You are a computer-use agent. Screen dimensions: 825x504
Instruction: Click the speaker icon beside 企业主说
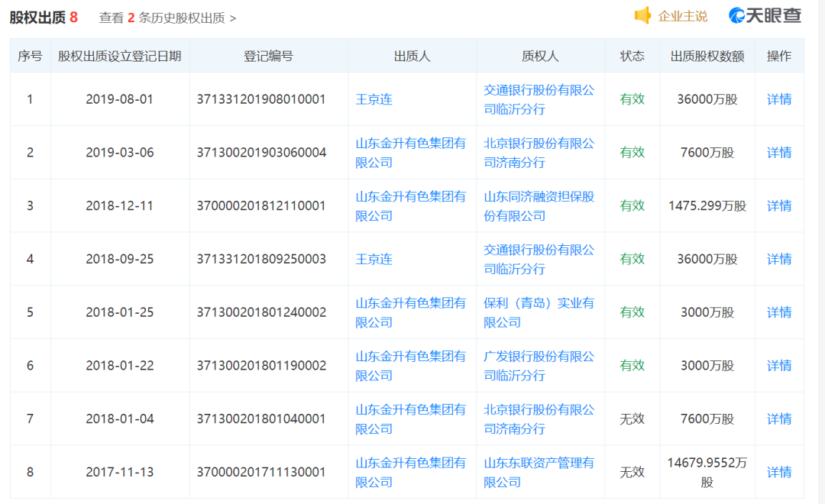click(x=642, y=16)
